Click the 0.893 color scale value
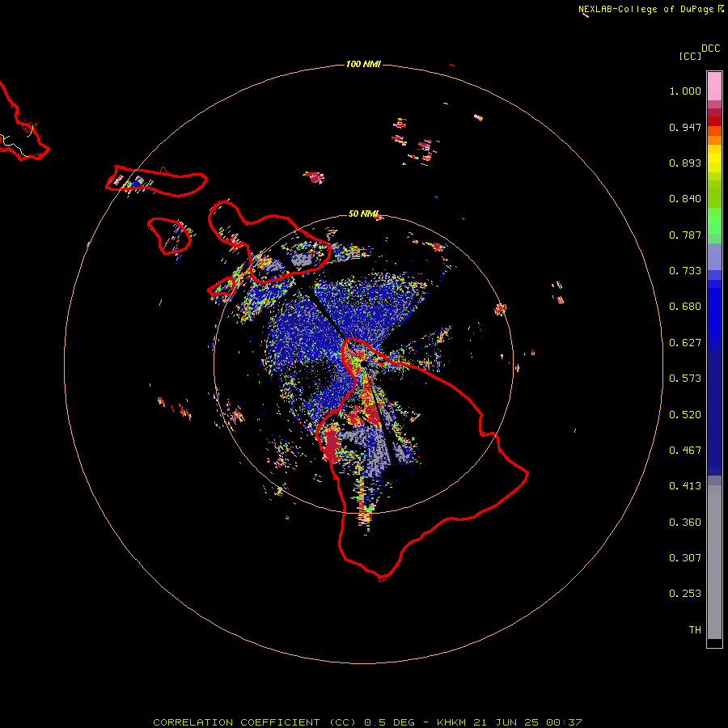 point(685,163)
